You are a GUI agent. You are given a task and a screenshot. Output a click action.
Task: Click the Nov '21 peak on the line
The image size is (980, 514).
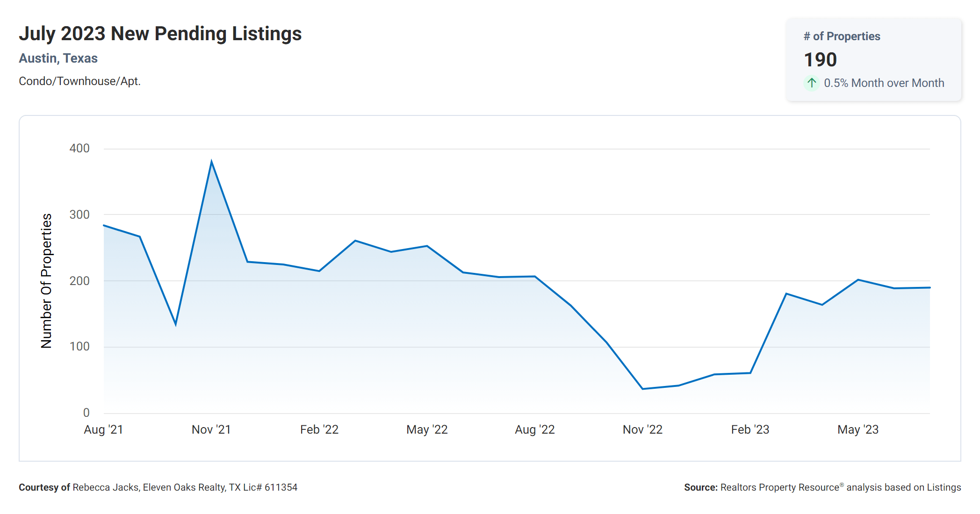click(212, 162)
